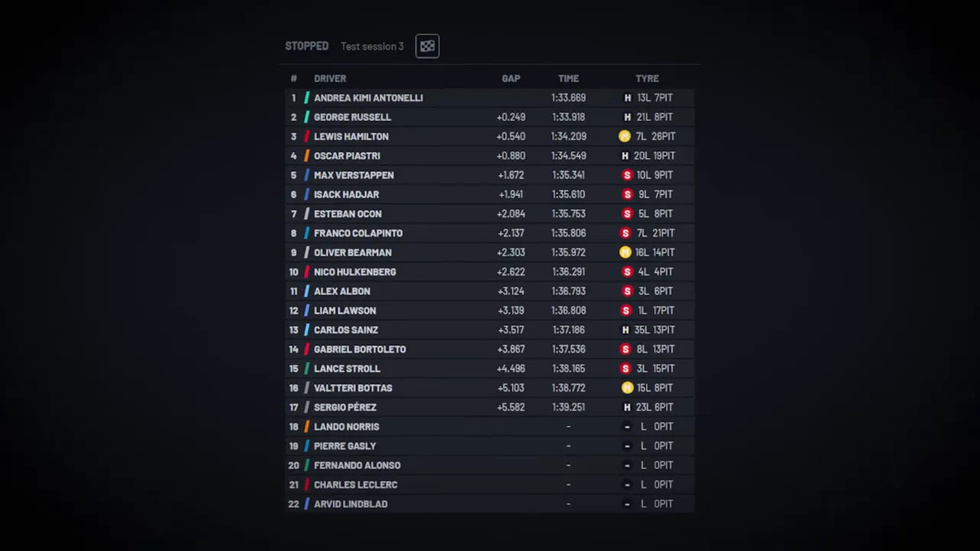Click the TYRE column header
The width and height of the screenshot is (980, 551).
pos(647,78)
